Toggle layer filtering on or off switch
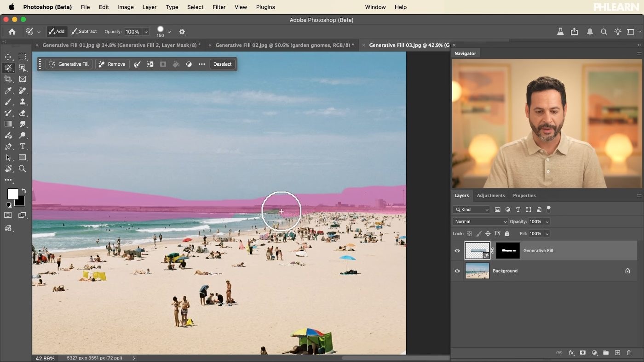Image resolution: width=644 pixels, height=362 pixels. pyautogui.click(x=548, y=209)
